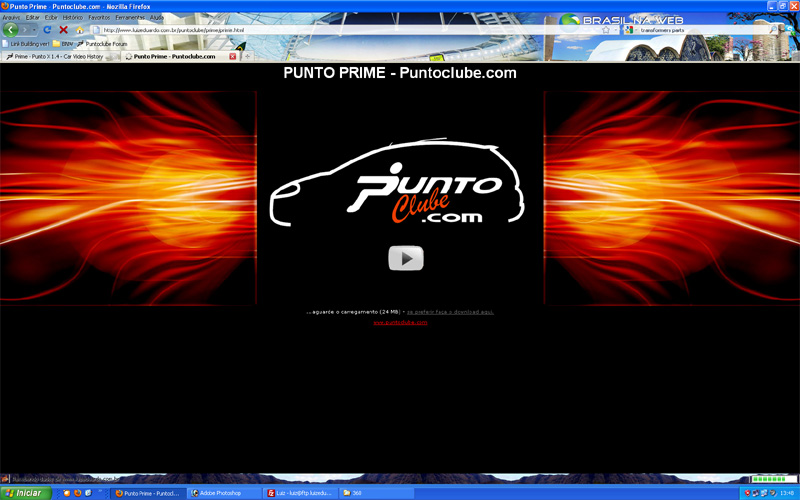Open 'Link Building ver!' bookmark
The height and width of the screenshot is (500, 800).
[x=26, y=44]
